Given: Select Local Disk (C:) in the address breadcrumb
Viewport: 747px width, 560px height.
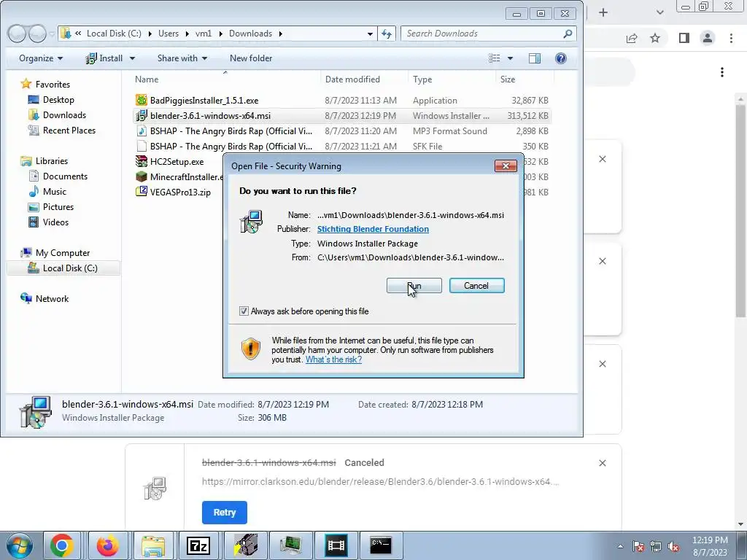Looking at the screenshot, I should 114,34.
